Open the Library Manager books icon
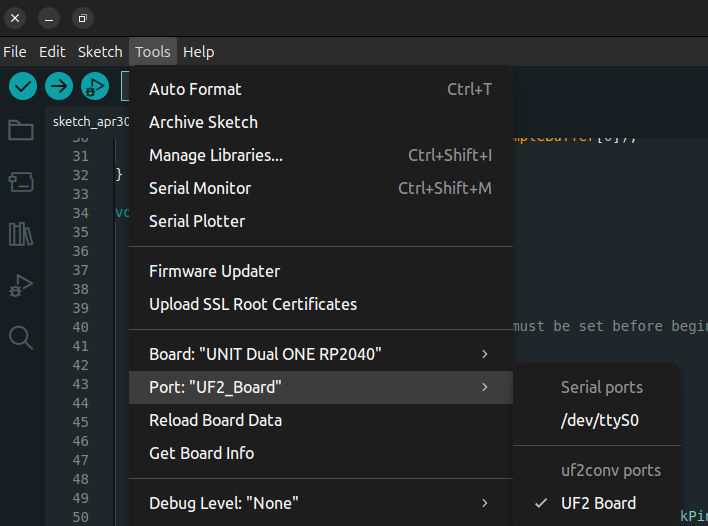Image resolution: width=708 pixels, height=526 pixels. [x=21, y=234]
